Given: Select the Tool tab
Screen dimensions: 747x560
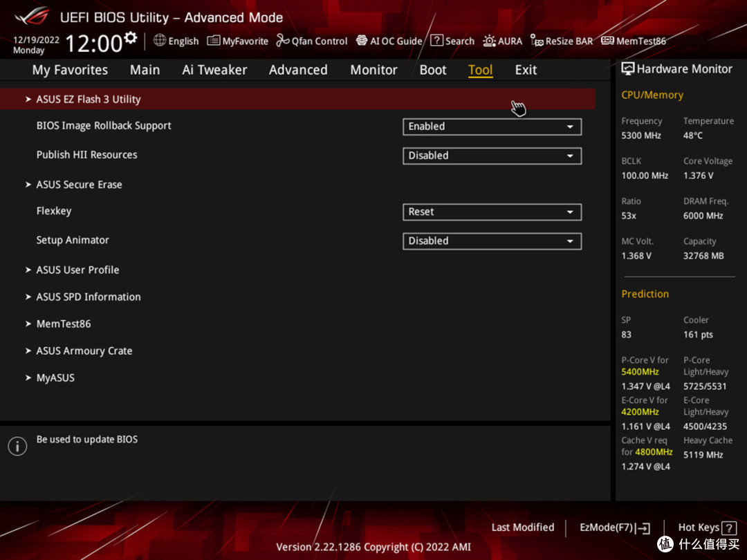Looking at the screenshot, I should pyautogui.click(x=480, y=70).
